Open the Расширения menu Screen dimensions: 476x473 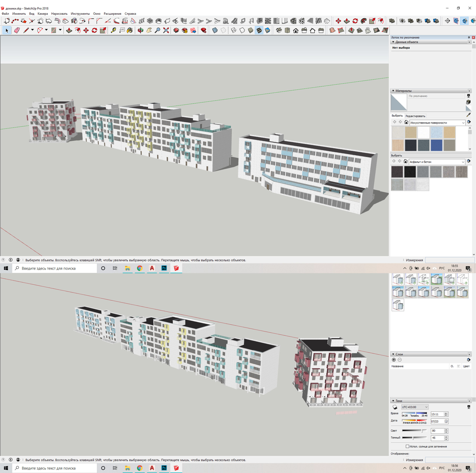pos(112,14)
